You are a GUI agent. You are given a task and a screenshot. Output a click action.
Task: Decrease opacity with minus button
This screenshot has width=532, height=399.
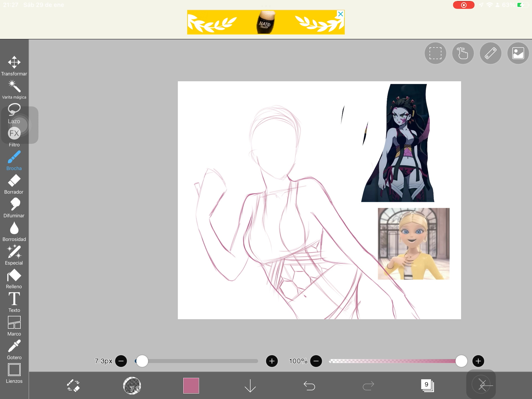[x=316, y=361]
